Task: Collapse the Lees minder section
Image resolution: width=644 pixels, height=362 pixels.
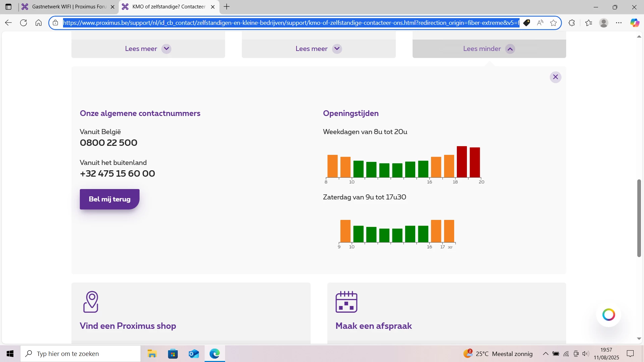Action: click(489, 49)
